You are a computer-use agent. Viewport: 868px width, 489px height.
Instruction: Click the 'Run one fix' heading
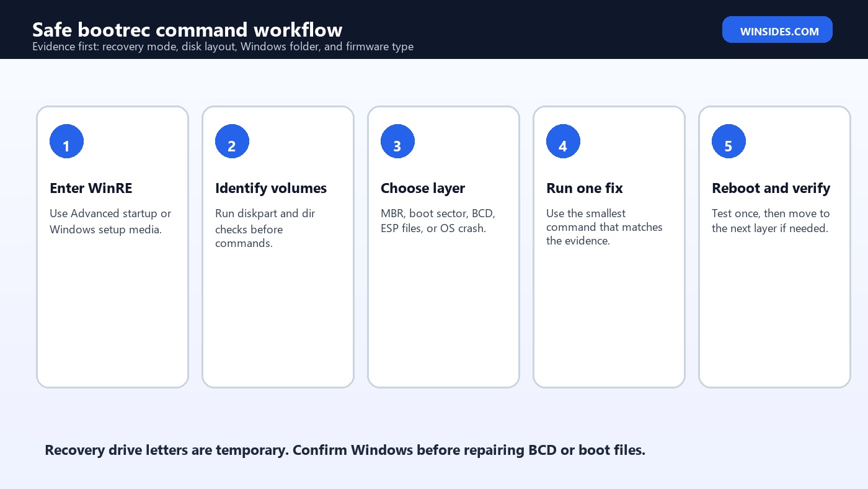tap(585, 188)
